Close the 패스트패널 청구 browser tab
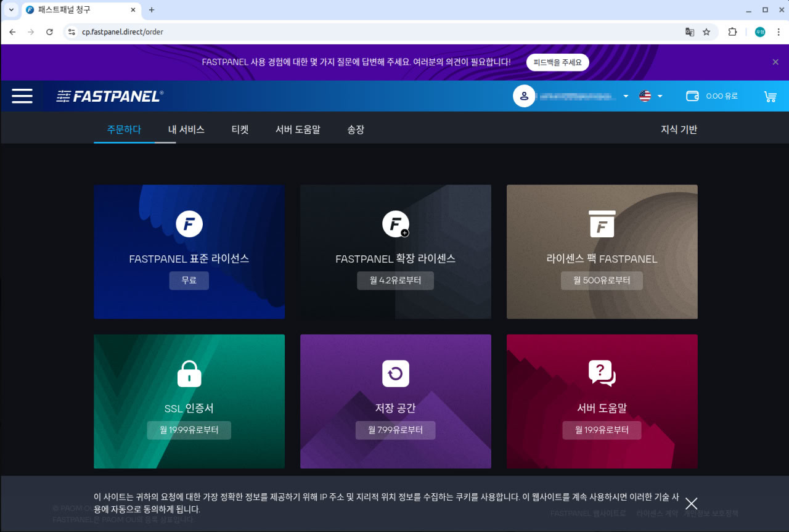The width and height of the screenshot is (789, 532). [x=133, y=10]
